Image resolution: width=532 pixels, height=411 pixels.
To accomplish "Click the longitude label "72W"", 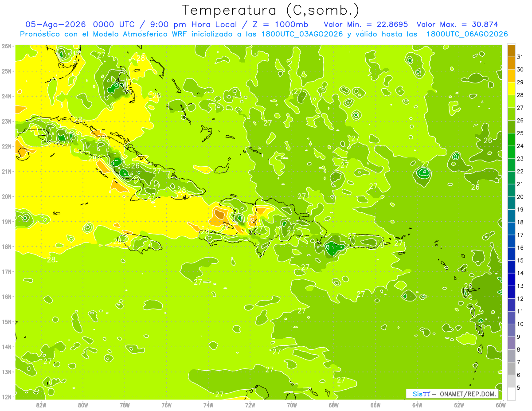I will (x=250, y=405).
